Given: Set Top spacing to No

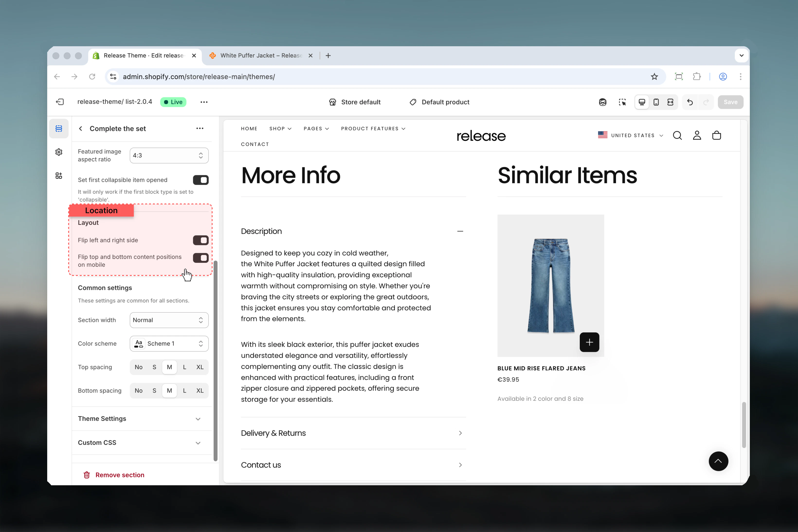Looking at the screenshot, I should click(x=138, y=367).
